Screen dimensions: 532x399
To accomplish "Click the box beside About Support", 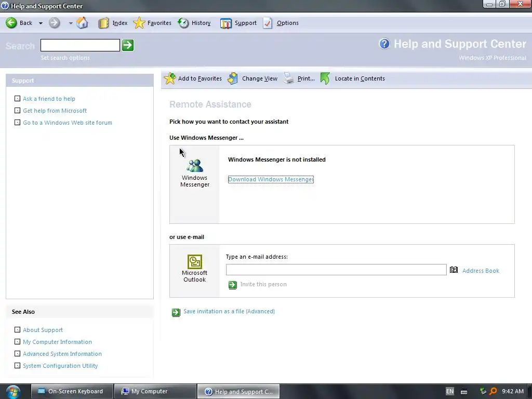I will click(17, 329).
